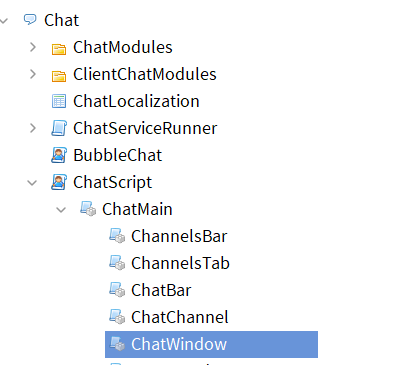This screenshot has width=393, height=365.
Task: Click the ChannelsTab module script icon
Action: coord(117,263)
